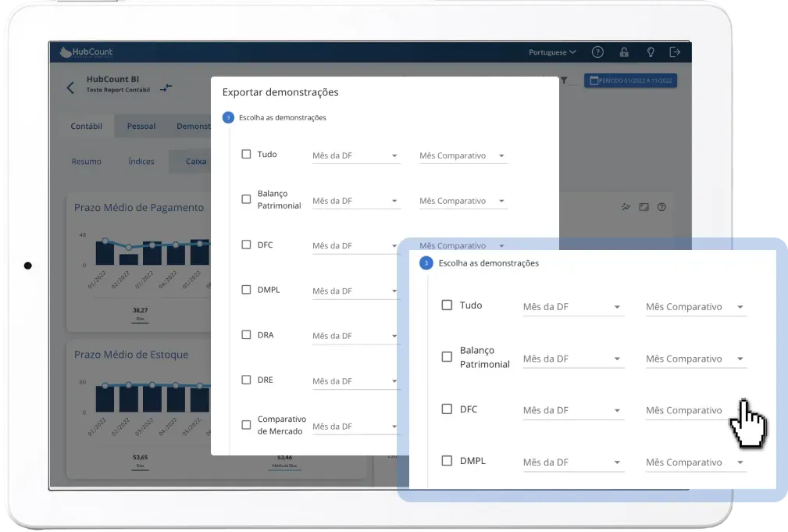The width and height of the screenshot is (788, 532).
Task: Switch to the Contábil tab
Action: coord(87,127)
